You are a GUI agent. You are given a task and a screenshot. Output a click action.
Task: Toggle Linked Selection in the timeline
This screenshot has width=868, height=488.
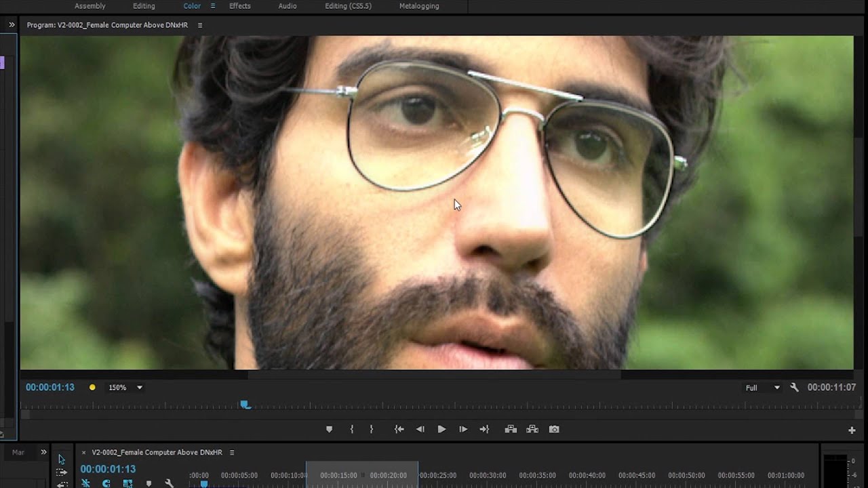(127, 483)
